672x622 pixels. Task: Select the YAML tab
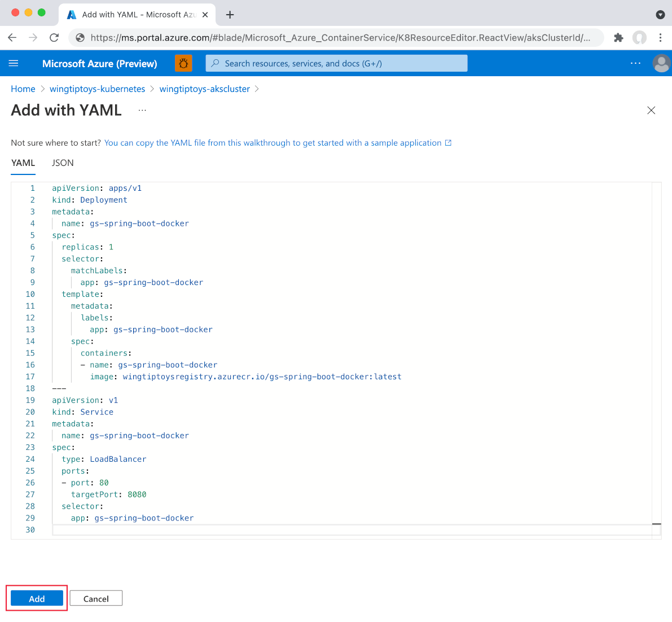tap(23, 163)
